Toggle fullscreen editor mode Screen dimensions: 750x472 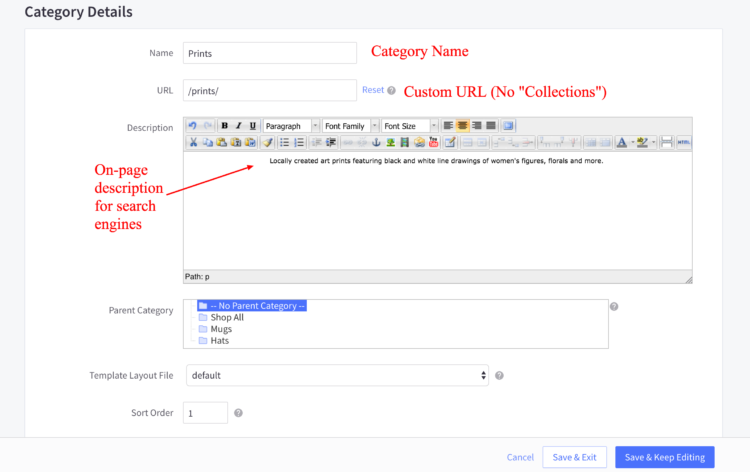click(x=508, y=126)
